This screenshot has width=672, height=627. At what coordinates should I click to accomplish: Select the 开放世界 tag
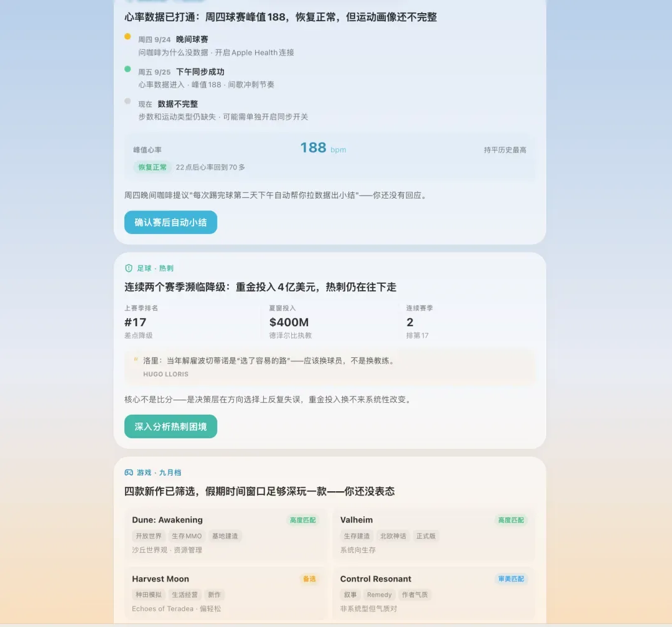point(149,535)
